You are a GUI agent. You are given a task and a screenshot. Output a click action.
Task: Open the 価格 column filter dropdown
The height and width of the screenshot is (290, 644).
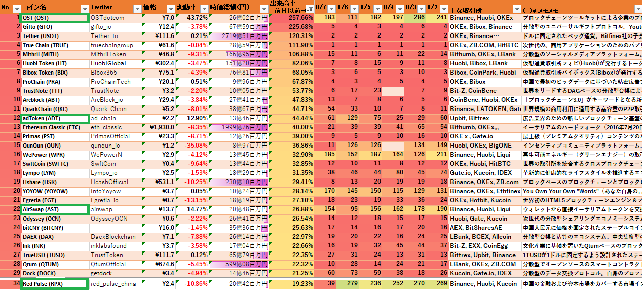[x=170, y=9]
